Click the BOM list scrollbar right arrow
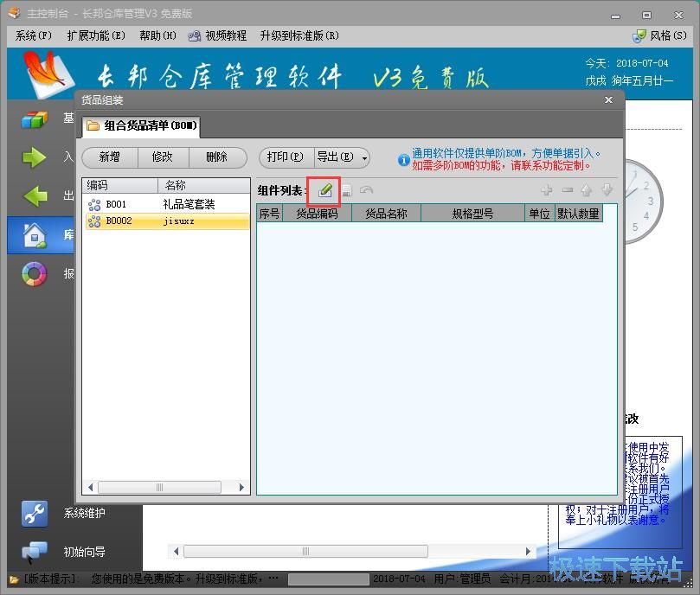This screenshot has width=700, height=595. coord(241,488)
